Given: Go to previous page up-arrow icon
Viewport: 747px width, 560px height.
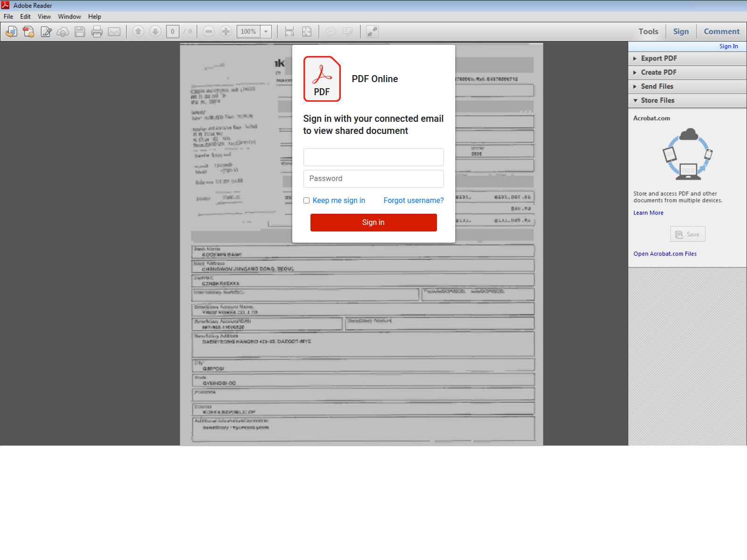Looking at the screenshot, I should (x=138, y=31).
